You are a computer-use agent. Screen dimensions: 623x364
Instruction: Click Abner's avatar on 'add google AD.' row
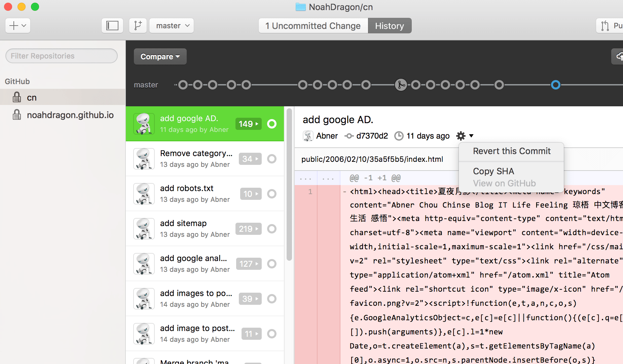tap(144, 124)
